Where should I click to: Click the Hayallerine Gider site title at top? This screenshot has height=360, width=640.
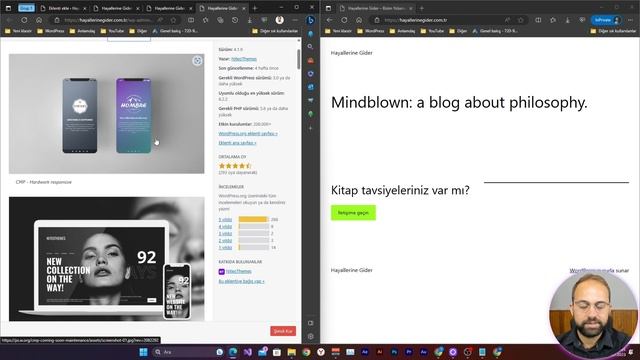click(x=351, y=53)
